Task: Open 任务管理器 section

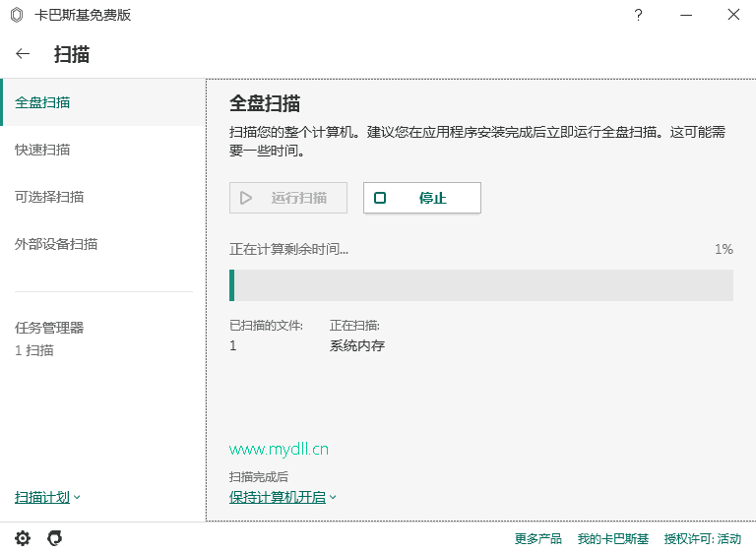Action: coord(49,328)
